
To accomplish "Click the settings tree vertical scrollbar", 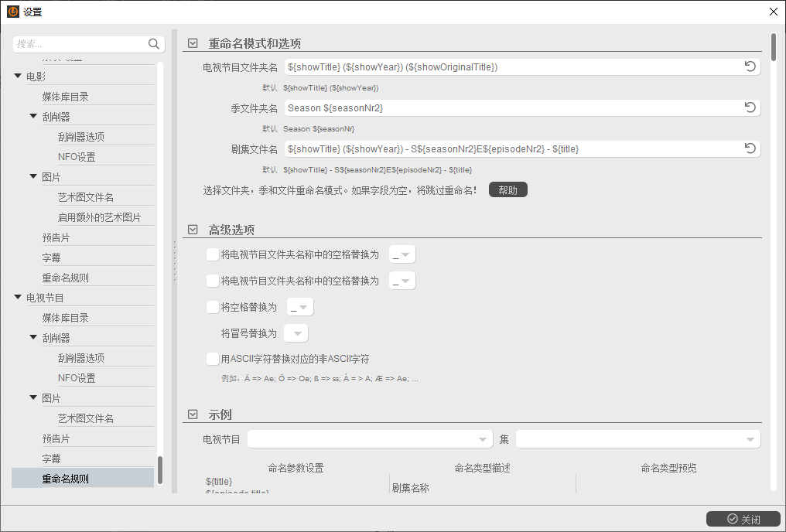I will click(160, 470).
